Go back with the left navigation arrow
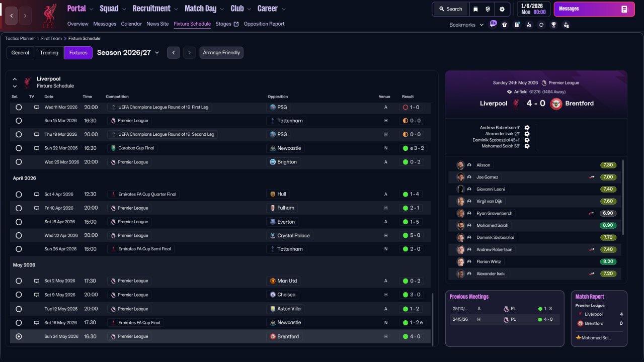Viewport: 644px width, 362px height. [x=12, y=16]
